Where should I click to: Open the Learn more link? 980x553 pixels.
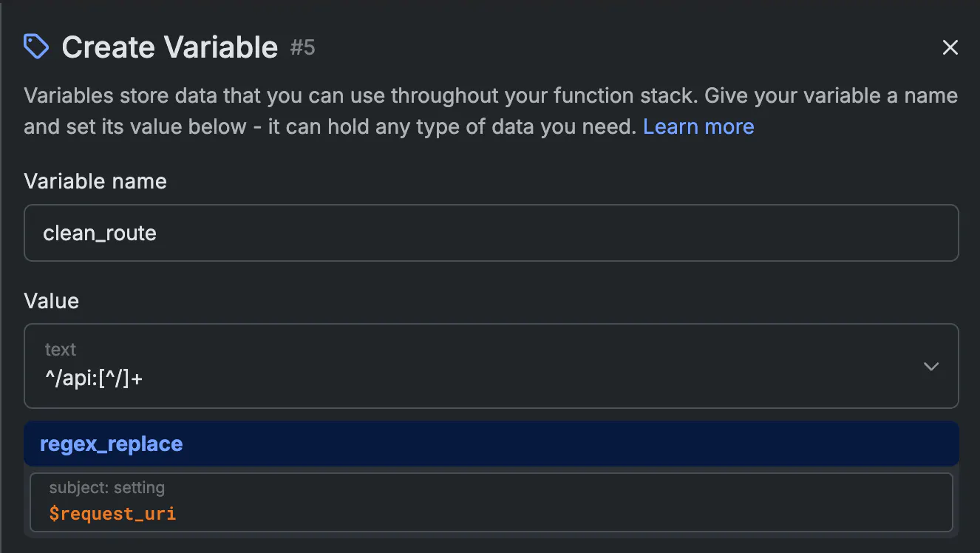click(x=698, y=126)
